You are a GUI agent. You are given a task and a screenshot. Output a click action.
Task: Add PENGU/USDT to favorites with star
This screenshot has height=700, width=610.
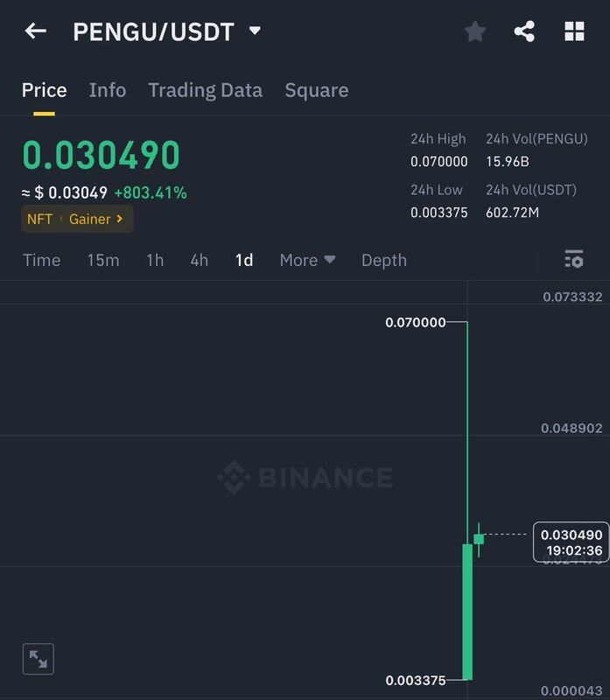click(475, 31)
